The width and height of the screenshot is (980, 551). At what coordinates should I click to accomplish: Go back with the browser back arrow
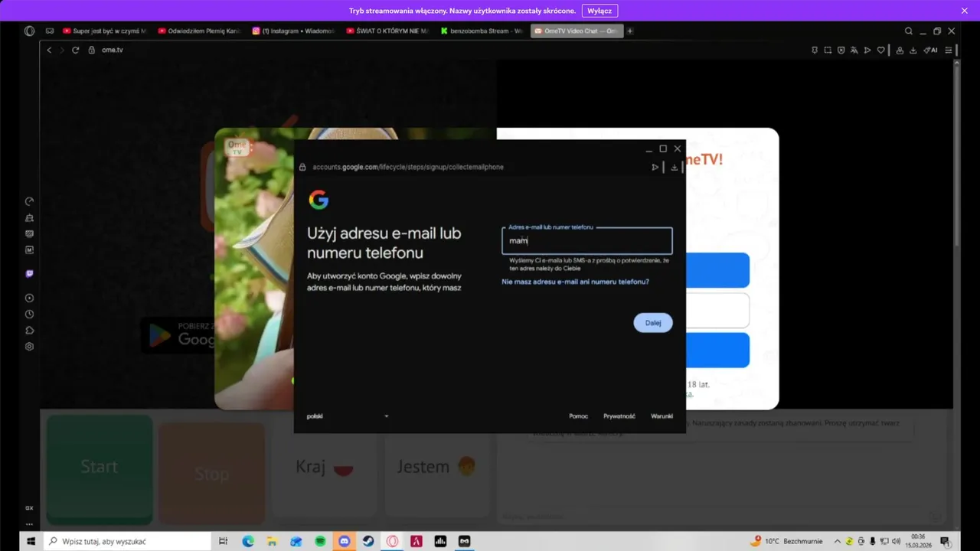(x=49, y=50)
